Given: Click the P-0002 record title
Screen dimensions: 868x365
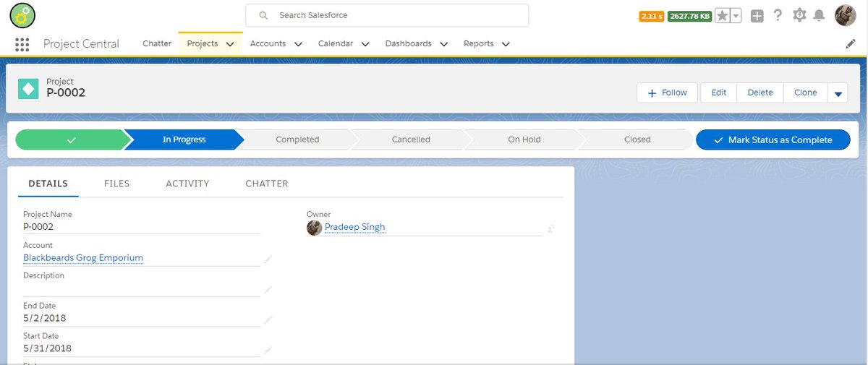Looking at the screenshot, I should [x=66, y=93].
